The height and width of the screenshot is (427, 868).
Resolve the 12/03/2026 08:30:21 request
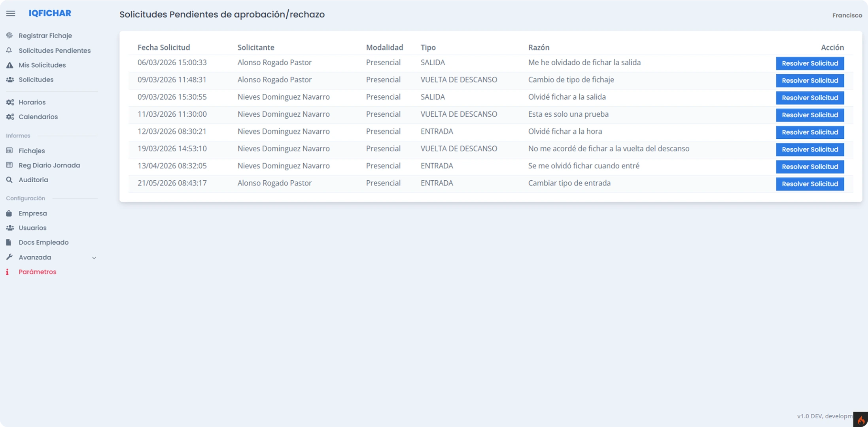click(810, 132)
